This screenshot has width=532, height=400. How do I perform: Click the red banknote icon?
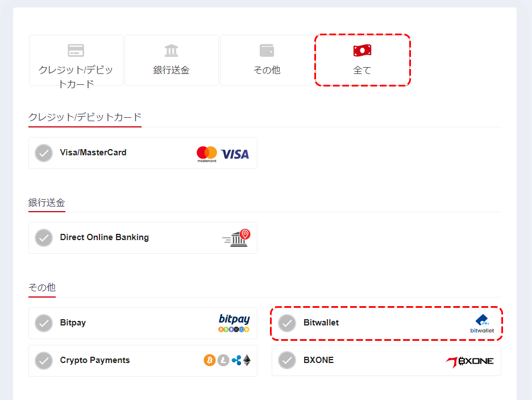[363, 51]
